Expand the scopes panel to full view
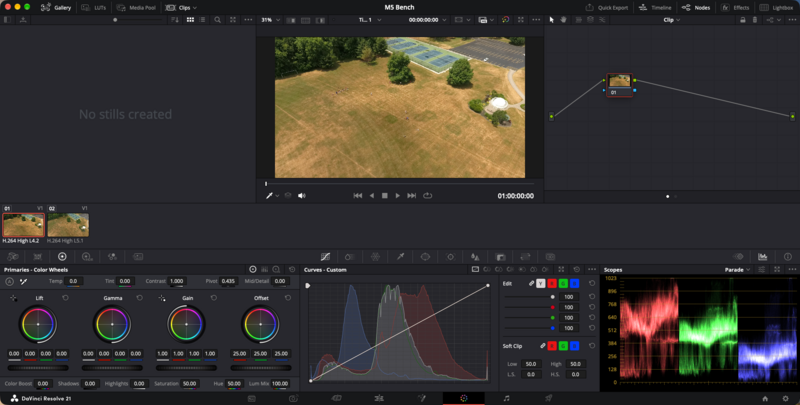This screenshot has height=405, width=800. [777, 269]
